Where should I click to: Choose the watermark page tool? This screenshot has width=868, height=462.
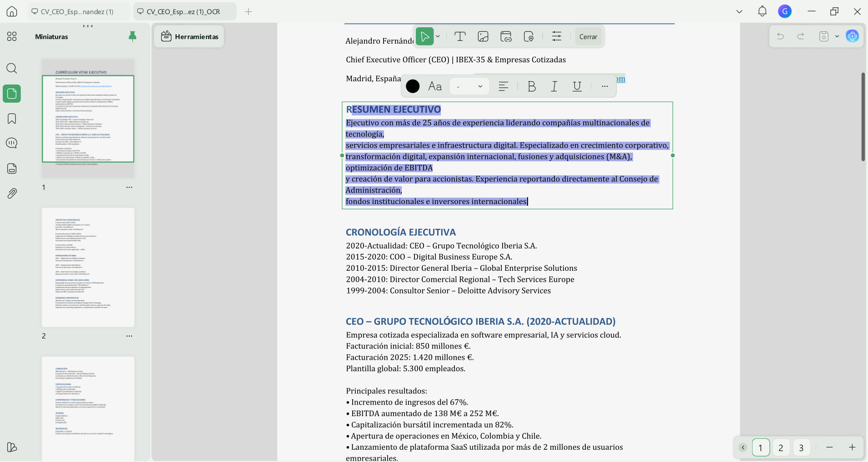point(529,36)
